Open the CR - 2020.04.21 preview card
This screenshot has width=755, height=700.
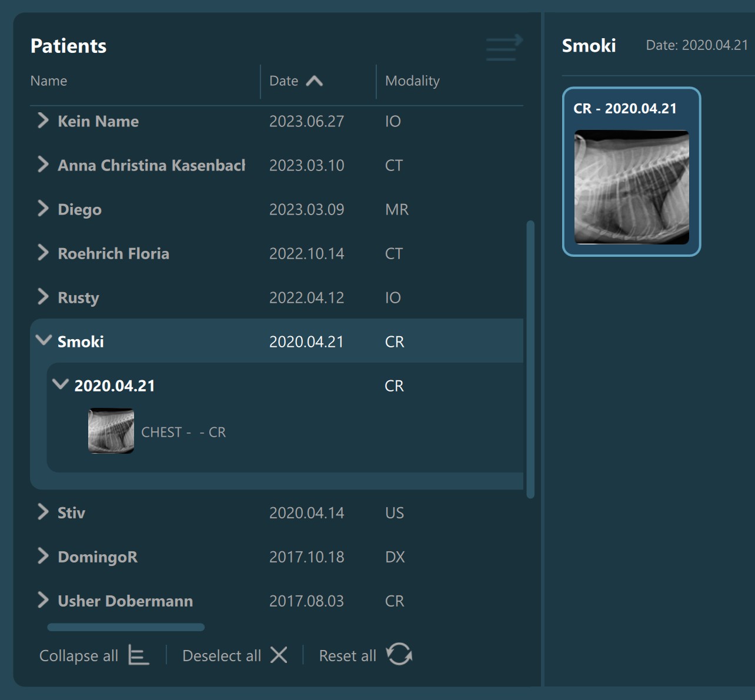coord(631,172)
